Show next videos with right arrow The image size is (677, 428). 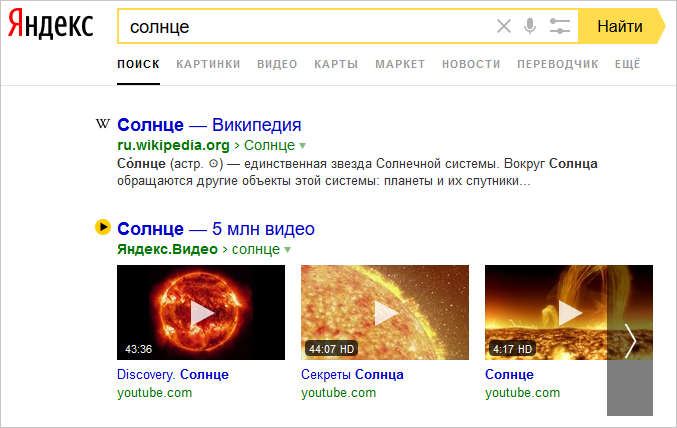click(630, 341)
